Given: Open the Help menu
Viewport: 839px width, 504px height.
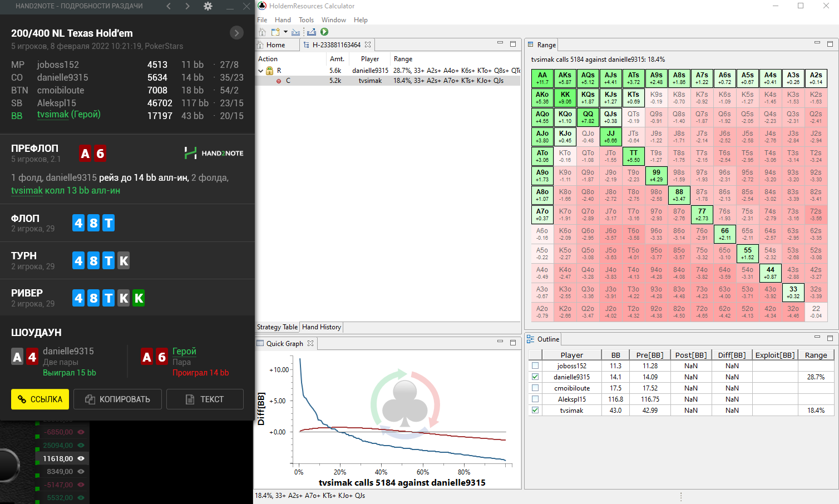Looking at the screenshot, I should pos(361,19).
